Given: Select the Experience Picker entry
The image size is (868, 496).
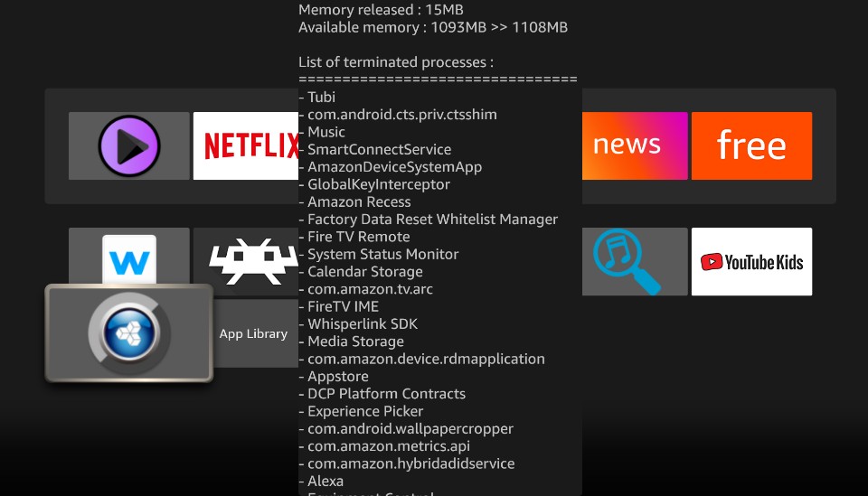Looking at the screenshot, I should (x=361, y=411).
